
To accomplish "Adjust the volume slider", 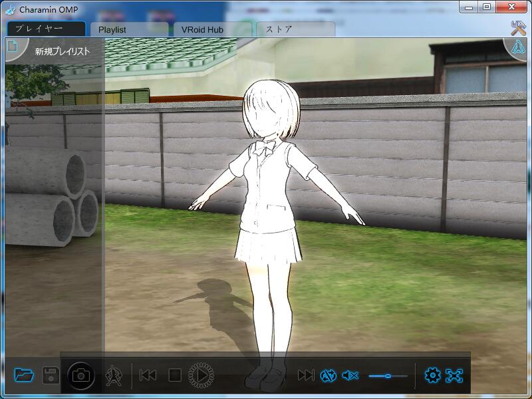I will point(388,376).
